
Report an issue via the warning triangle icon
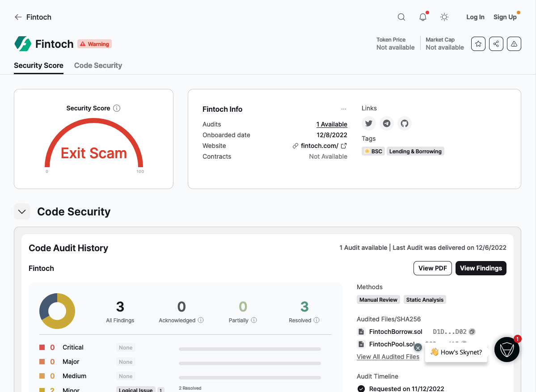pos(514,43)
